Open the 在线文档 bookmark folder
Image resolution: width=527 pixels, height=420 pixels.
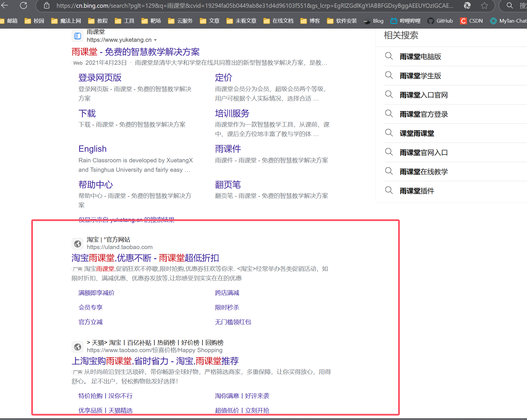click(x=278, y=21)
